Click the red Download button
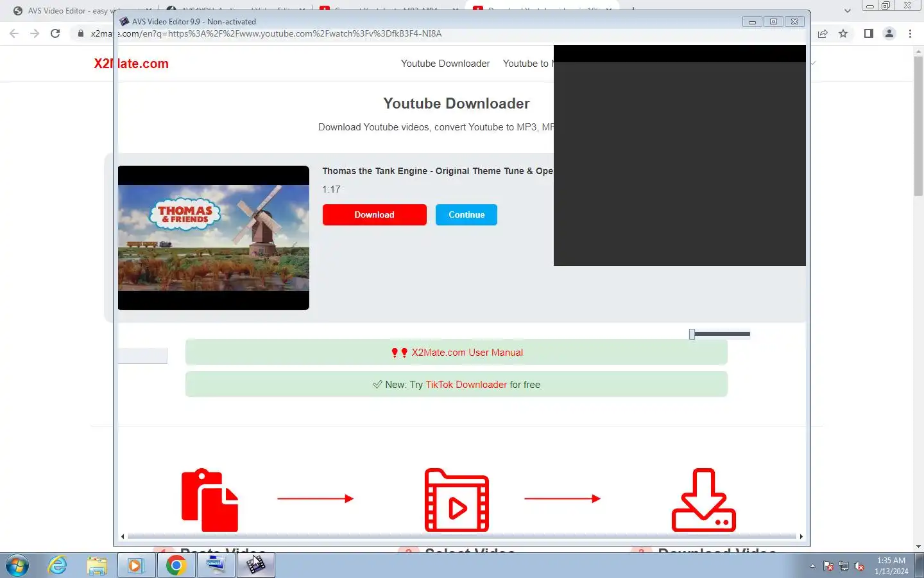Viewport: 924px width, 578px height. pyautogui.click(x=374, y=215)
